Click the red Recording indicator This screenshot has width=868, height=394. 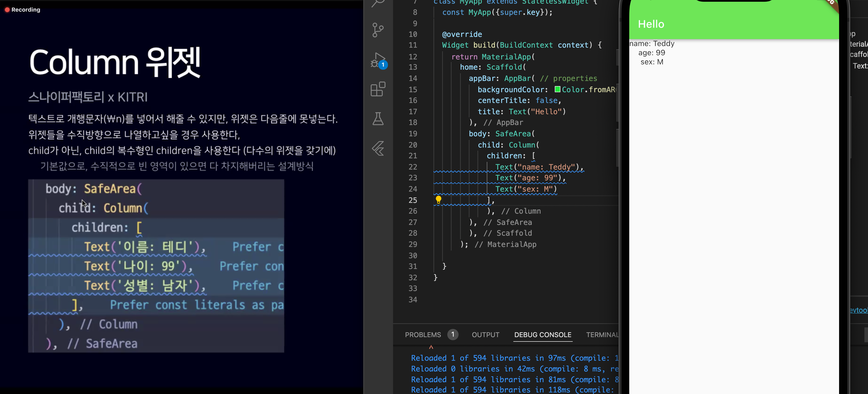pos(7,10)
